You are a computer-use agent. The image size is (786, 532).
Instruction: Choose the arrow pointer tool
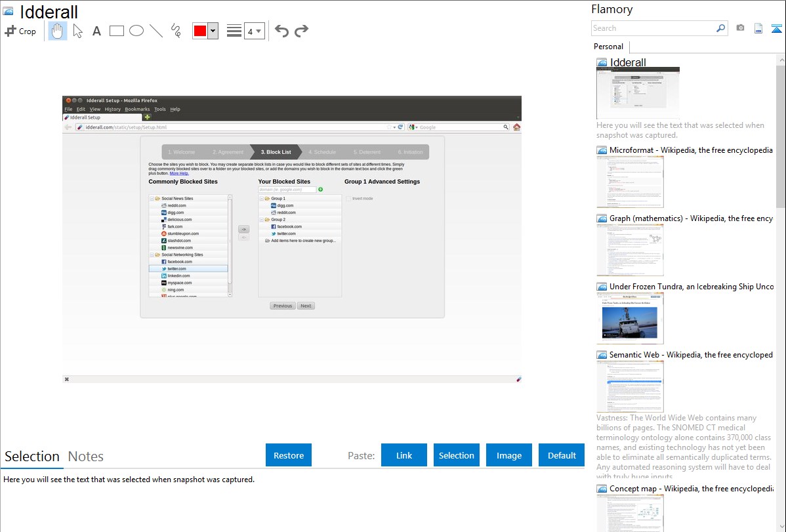pos(77,31)
